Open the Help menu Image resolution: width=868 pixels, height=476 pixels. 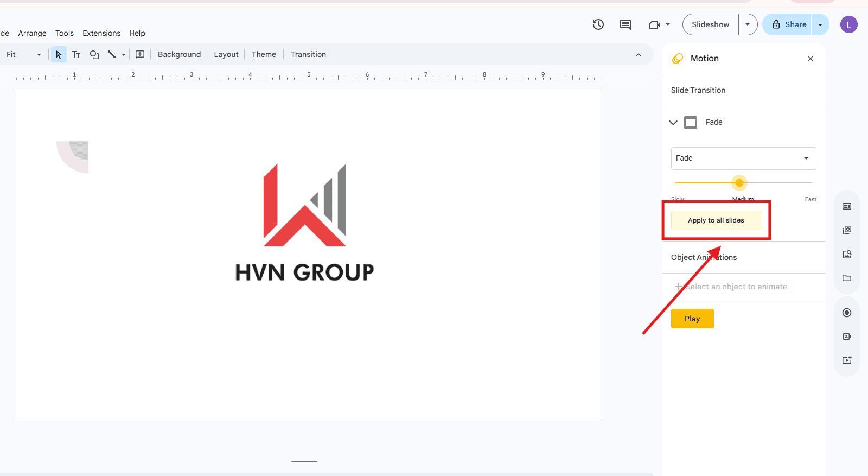137,33
